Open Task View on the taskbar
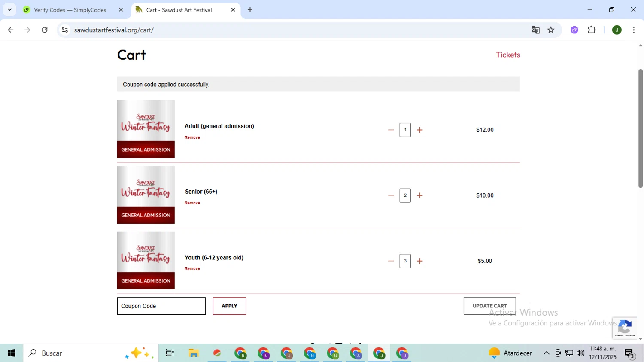 [x=170, y=353]
